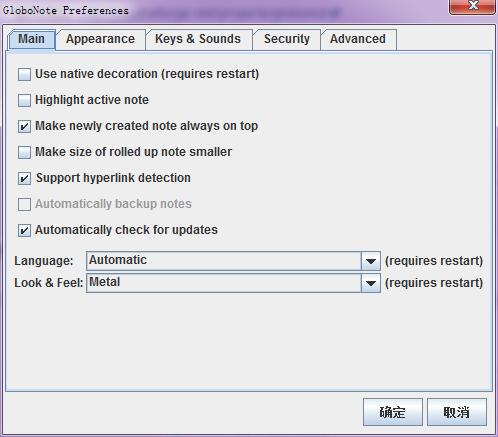This screenshot has width=498, height=437.
Task: Click the Metal look and feel combo box
Action: (x=233, y=283)
